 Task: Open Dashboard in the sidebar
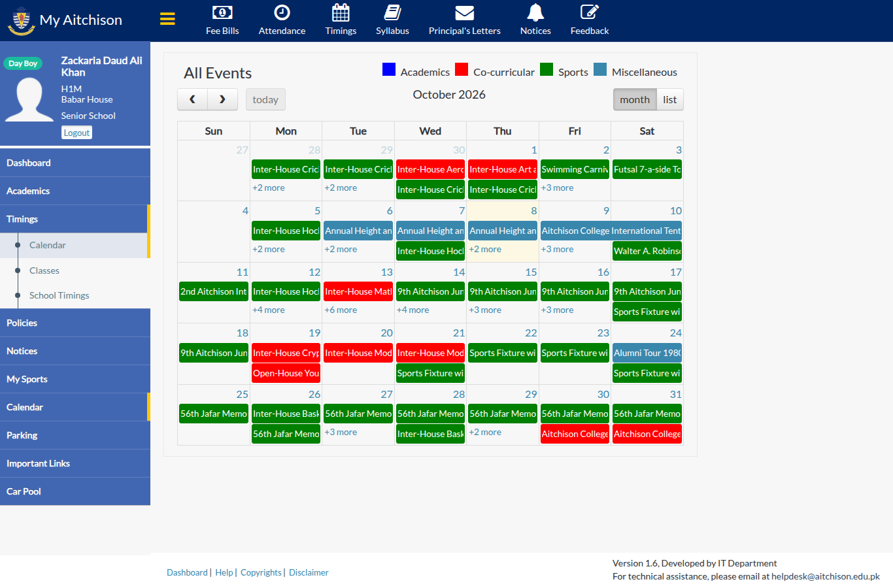click(x=75, y=163)
